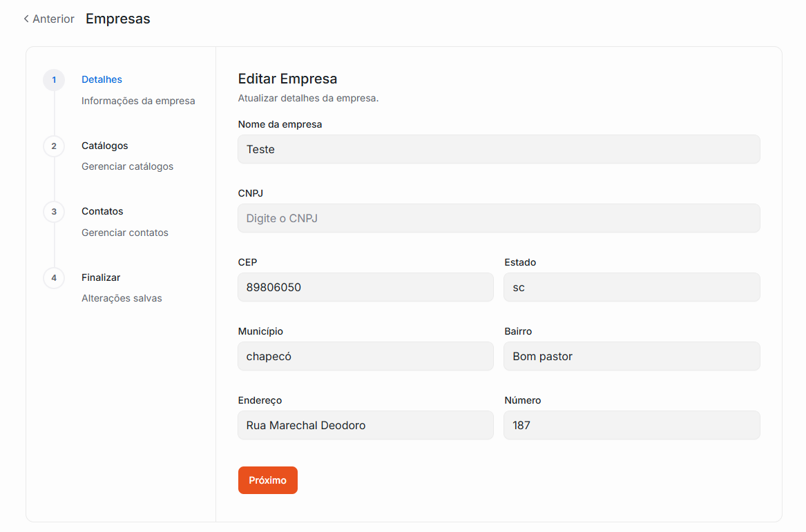Edit the Município field
The height and width of the screenshot is (532, 806).
pos(365,356)
